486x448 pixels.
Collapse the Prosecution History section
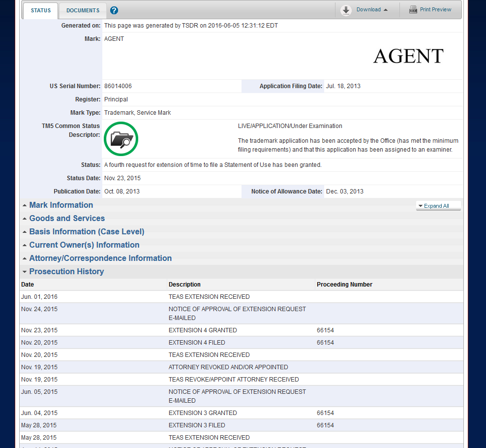pos(66,271)
